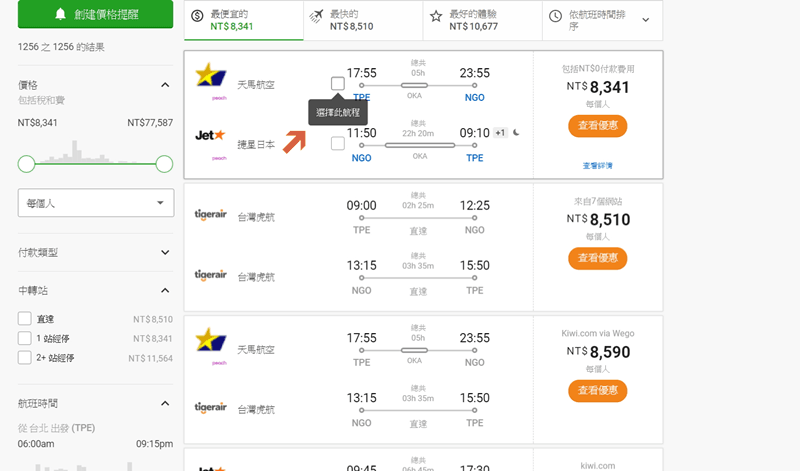Click 查看優惠 button for NT$8,341 fare
The height and width of the screenshot is (471, 800).
tap(597, 126)
